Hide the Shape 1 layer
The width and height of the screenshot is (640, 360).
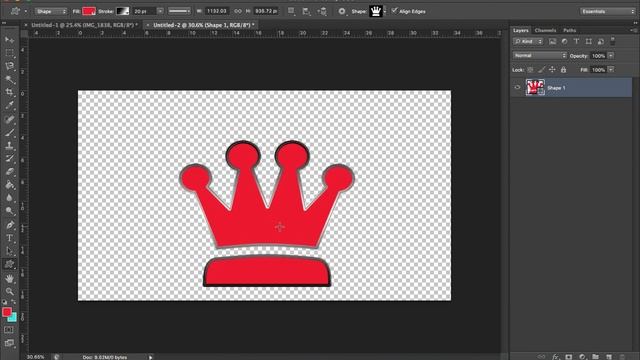pyautogui.click(x=518, y=87)
